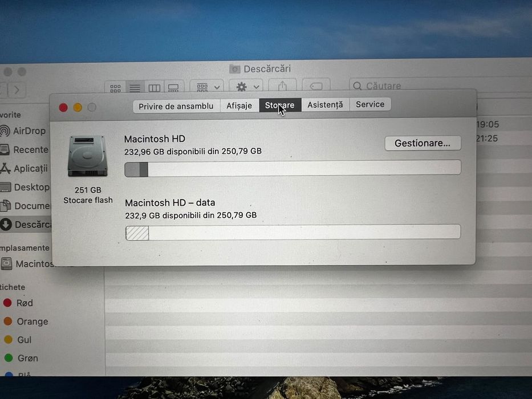Go forward in Finder navigation
This screenshot has height=399, width=532.
[x=17, y=90]
